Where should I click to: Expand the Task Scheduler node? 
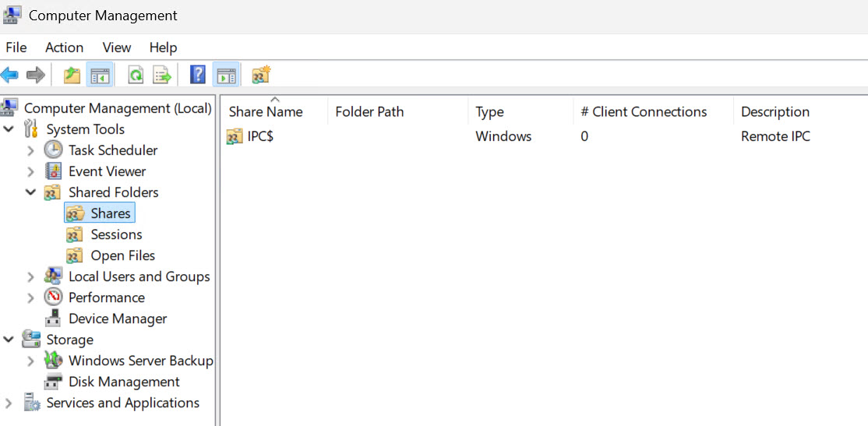pos(31,150)
